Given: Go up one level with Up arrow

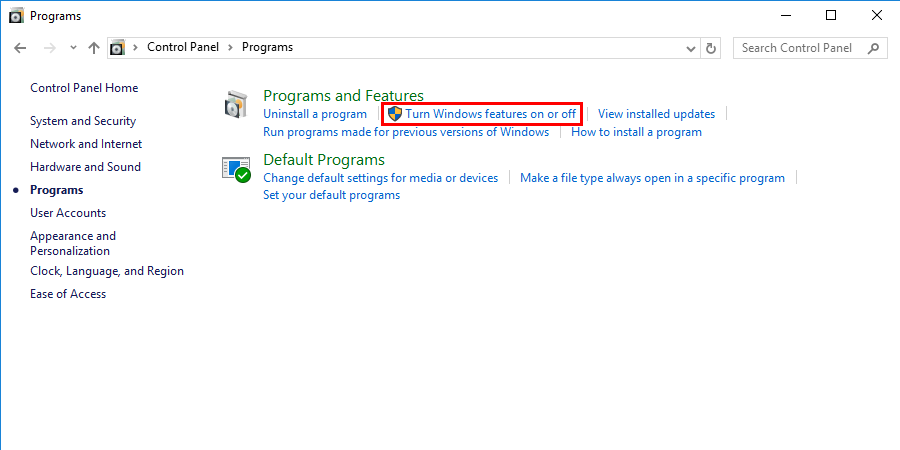Looking at the screenshot, I should (x=94, y=48).
